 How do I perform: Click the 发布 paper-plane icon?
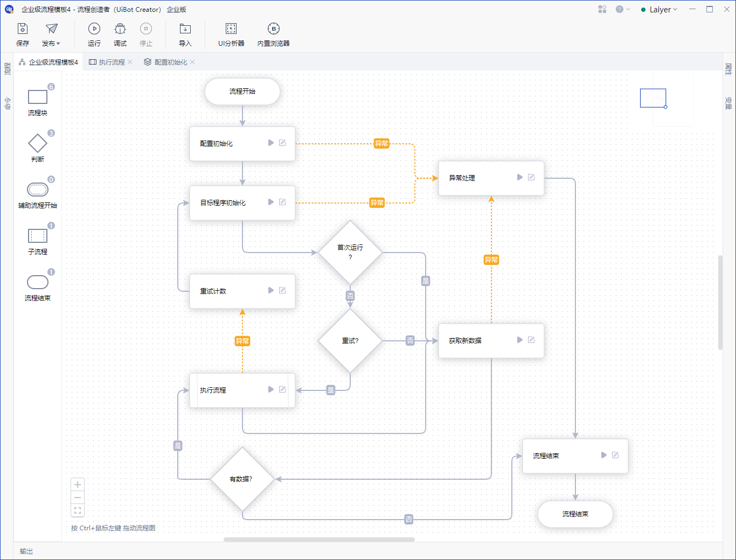click(x=51, y=29)
